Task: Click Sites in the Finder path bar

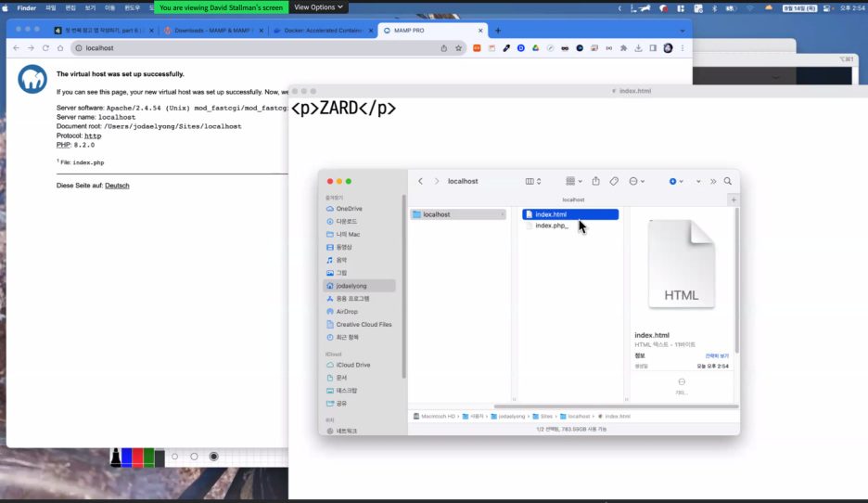Action: pos(542,416)
